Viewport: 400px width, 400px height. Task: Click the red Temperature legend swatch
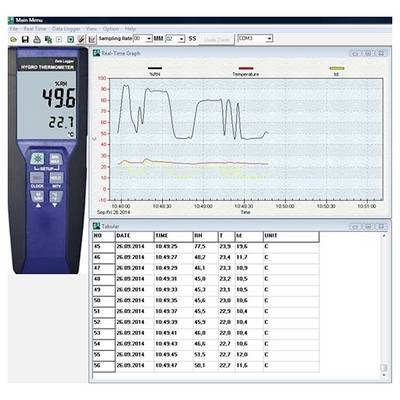coord(246,68)
